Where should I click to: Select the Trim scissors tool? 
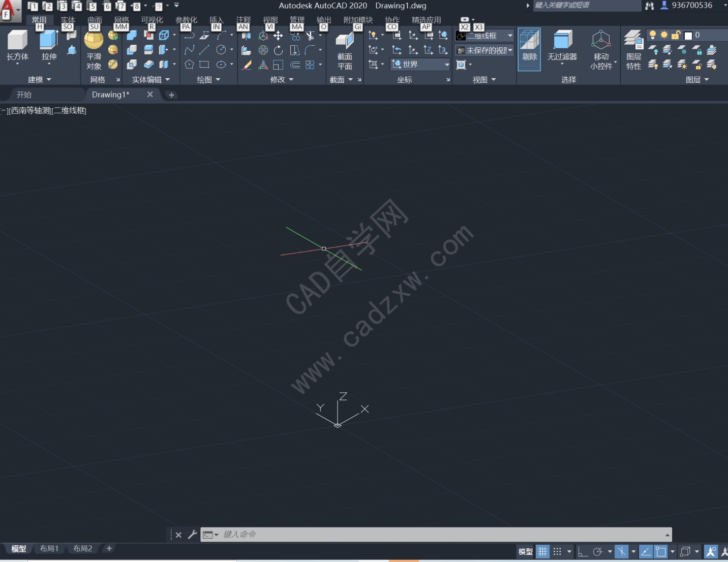(310, 36)
